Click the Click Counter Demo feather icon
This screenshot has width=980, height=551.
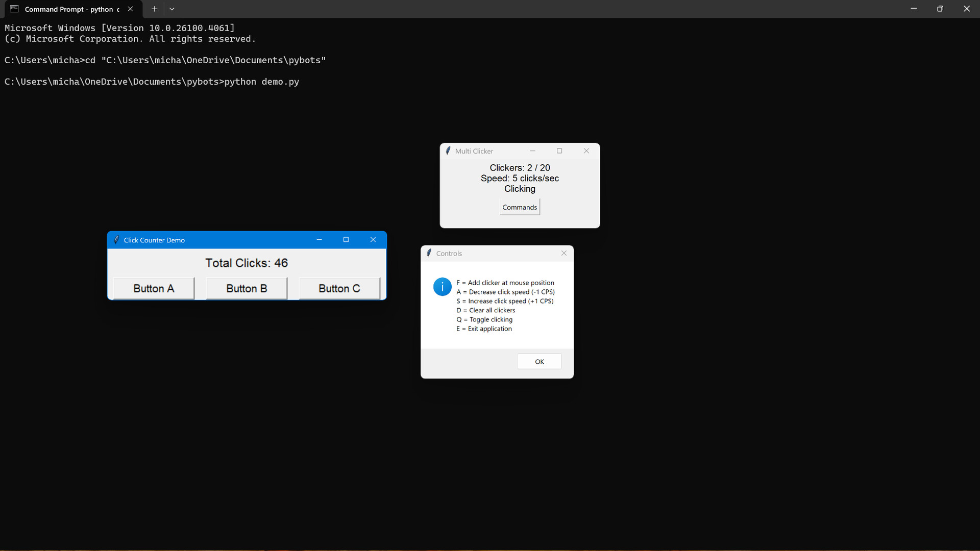116,240
